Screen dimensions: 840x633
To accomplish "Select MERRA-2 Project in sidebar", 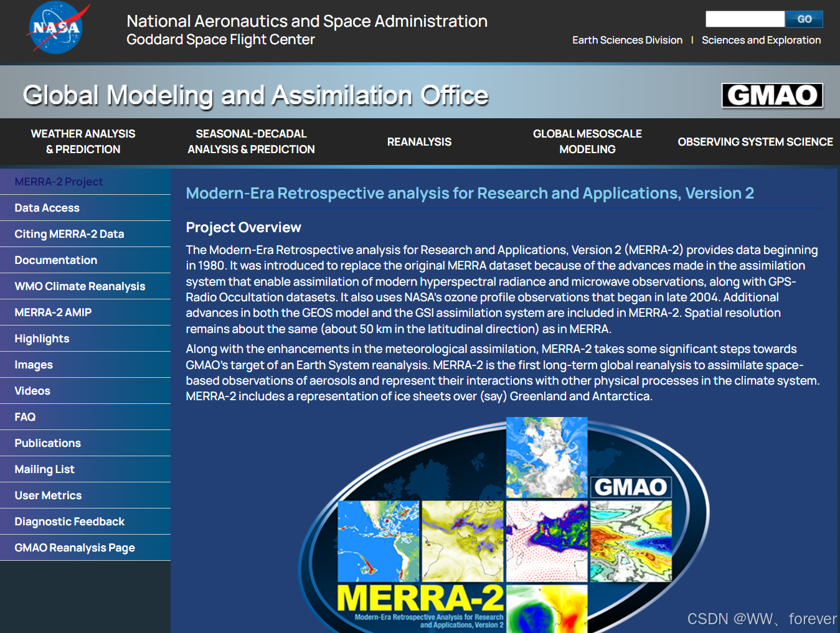I will point(85,182).
